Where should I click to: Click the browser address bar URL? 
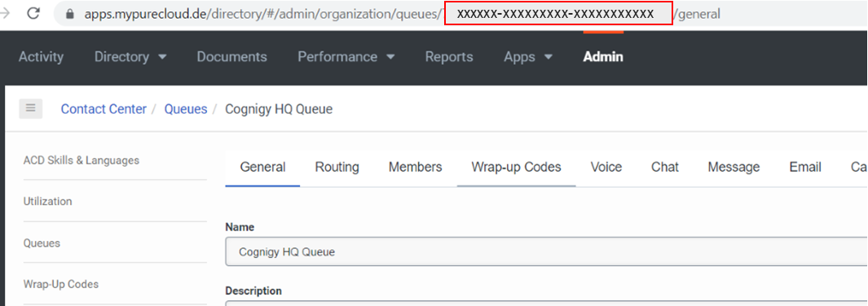(x=402, y=14)
